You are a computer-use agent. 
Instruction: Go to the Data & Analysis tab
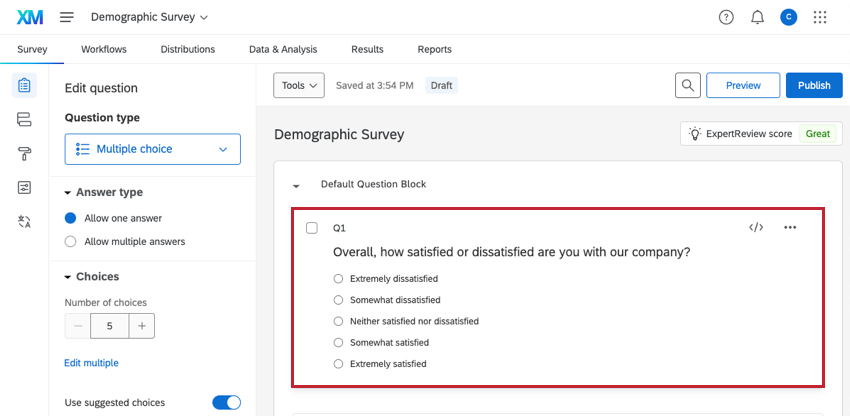pyautogui.click(x=283, y=49)
